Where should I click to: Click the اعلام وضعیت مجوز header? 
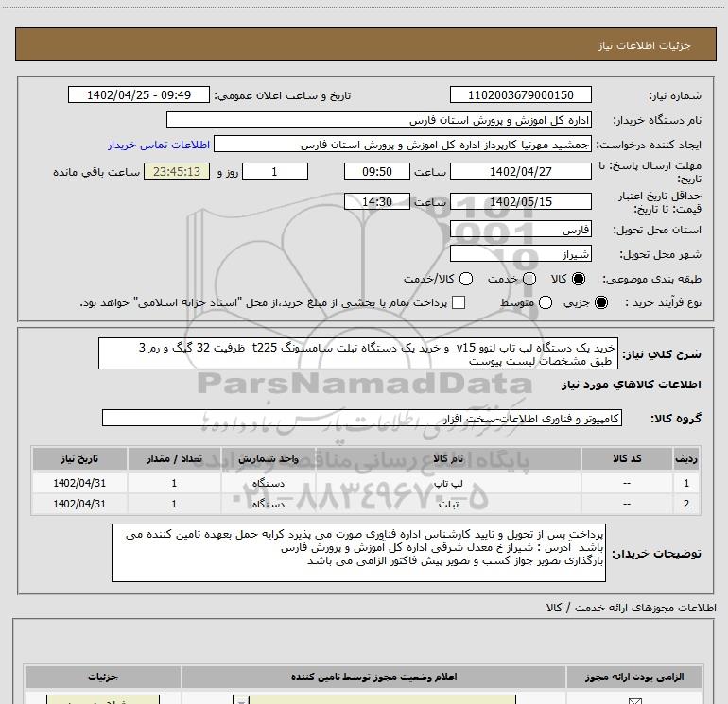pyautogui.click(x=373, y=678)
